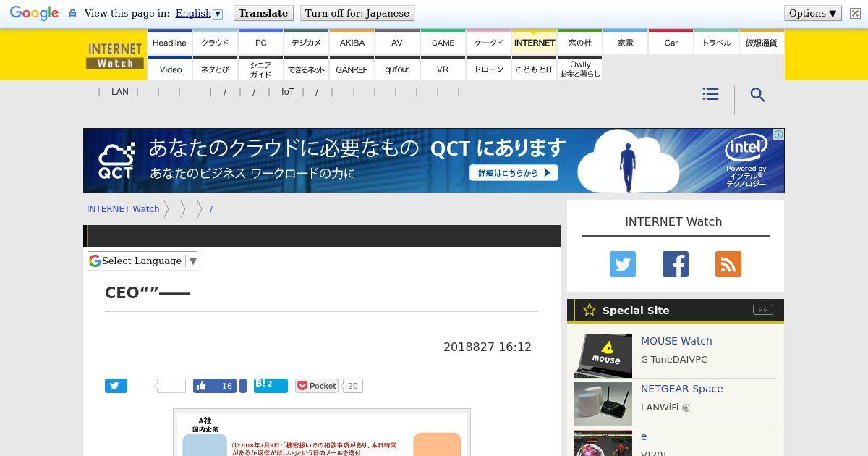Image resolution: width=868 pixels, height=456 pixels.
Task: Click the PR badge in Special Site
Action: 762,310
